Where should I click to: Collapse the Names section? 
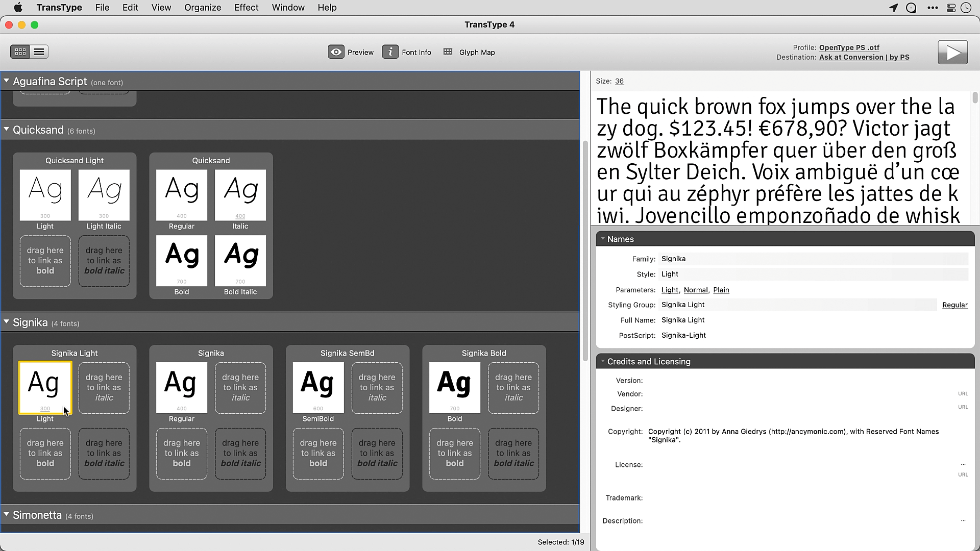point(603,239)
